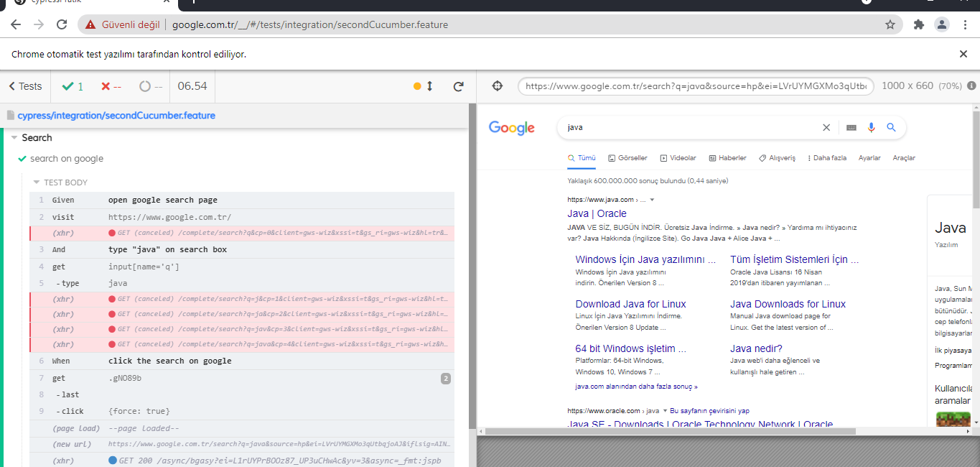Click the 1000 x 660 viewport size text

(x=907, y=86)
